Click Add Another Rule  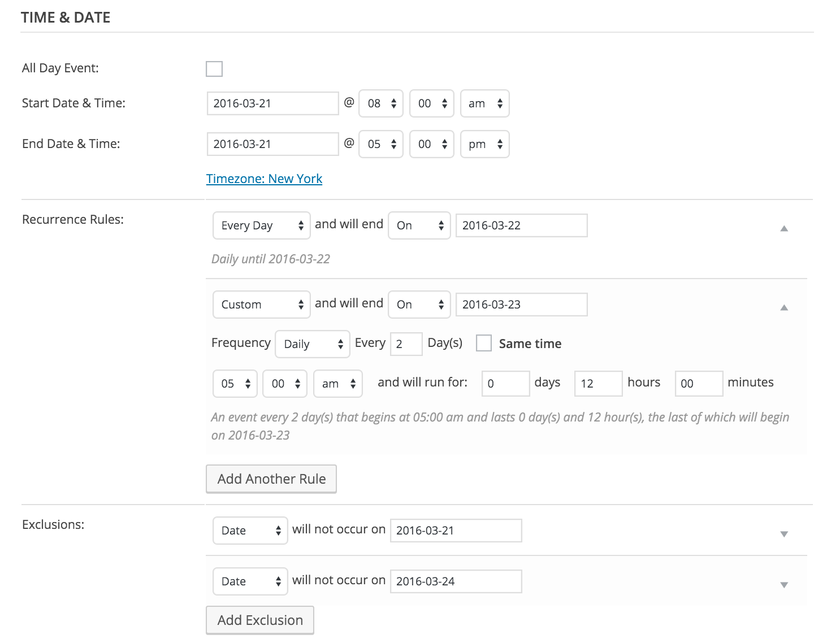point(271,479)
